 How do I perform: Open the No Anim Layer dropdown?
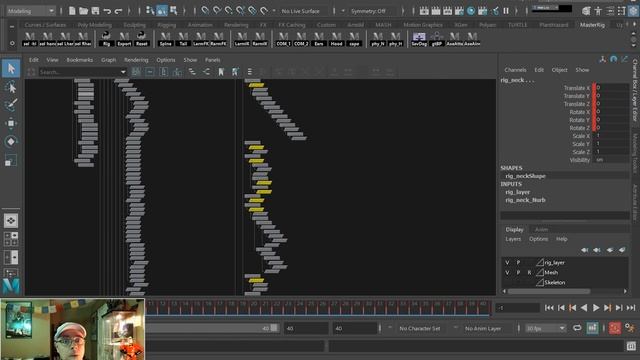pyautogui.click(x=483, y=328)
